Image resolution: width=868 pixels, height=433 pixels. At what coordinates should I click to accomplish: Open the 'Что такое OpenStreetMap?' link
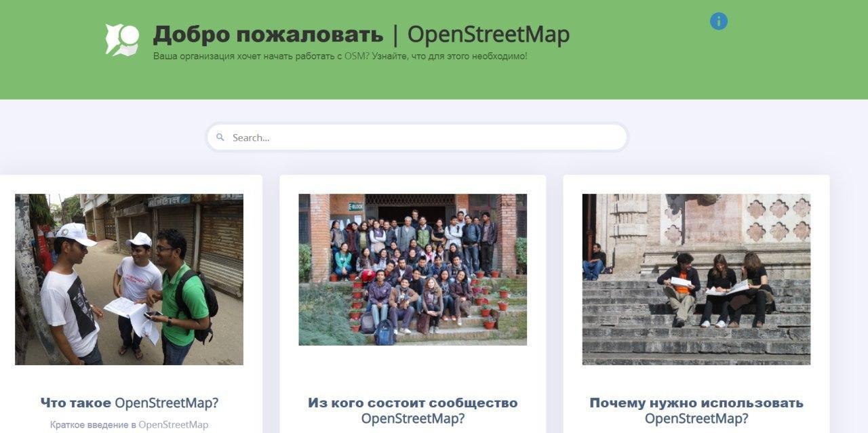(130, 403)
